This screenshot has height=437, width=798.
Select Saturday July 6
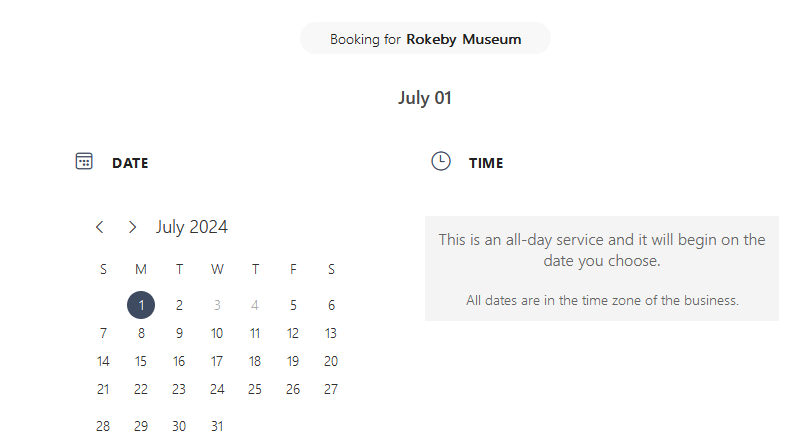click(x=331, y=305)
